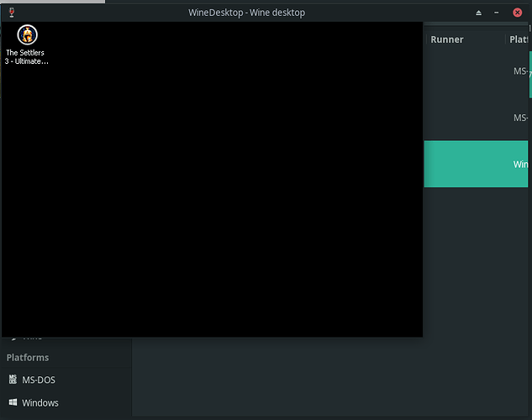Click the shade window arrow button in title bar
Screen dimensions: 532x420
[x=478, y=13]
